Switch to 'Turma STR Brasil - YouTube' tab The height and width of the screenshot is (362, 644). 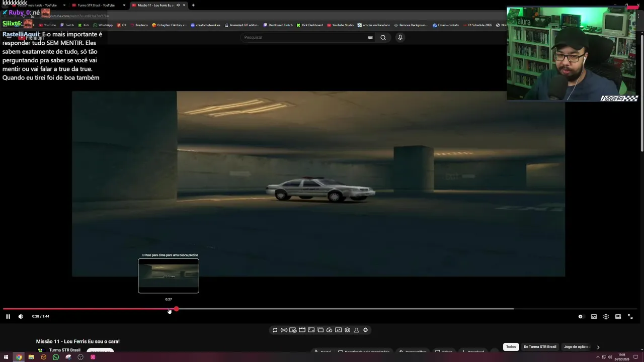point(96,5)
